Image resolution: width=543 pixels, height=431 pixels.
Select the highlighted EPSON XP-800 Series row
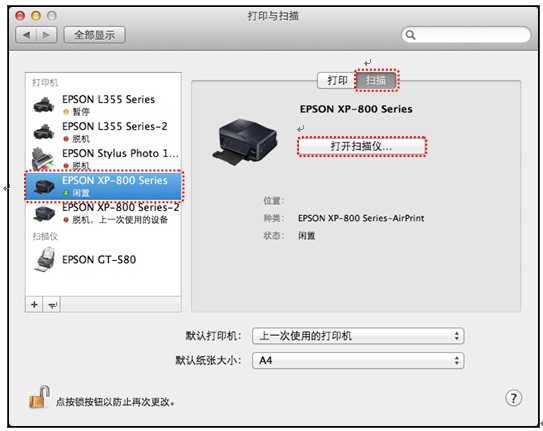(104, 186)
